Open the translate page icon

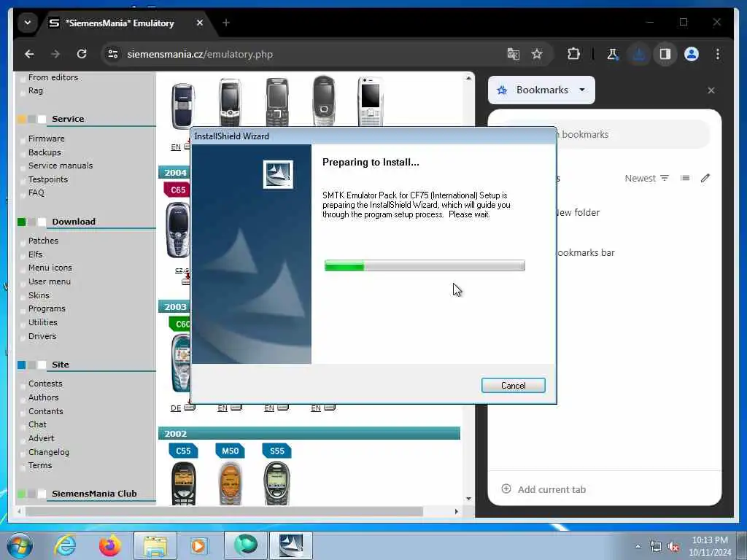pyautogui.click(x=513, y=54)
